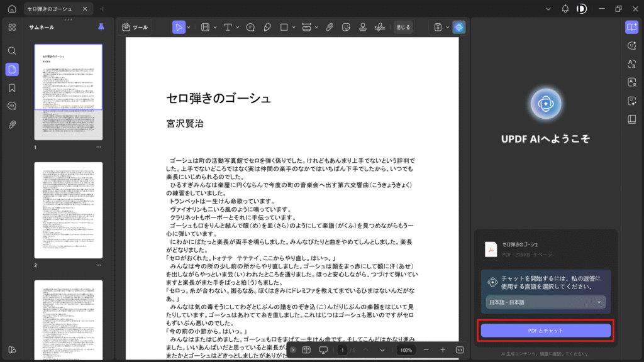
Task: Select the stamp tool
Action: (x=363, y=27)
